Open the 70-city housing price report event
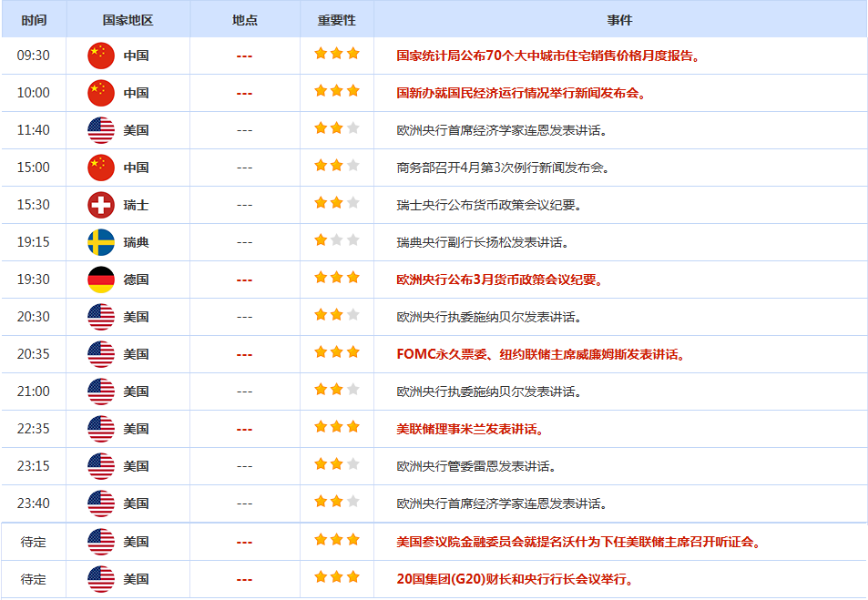 (548, 56)
